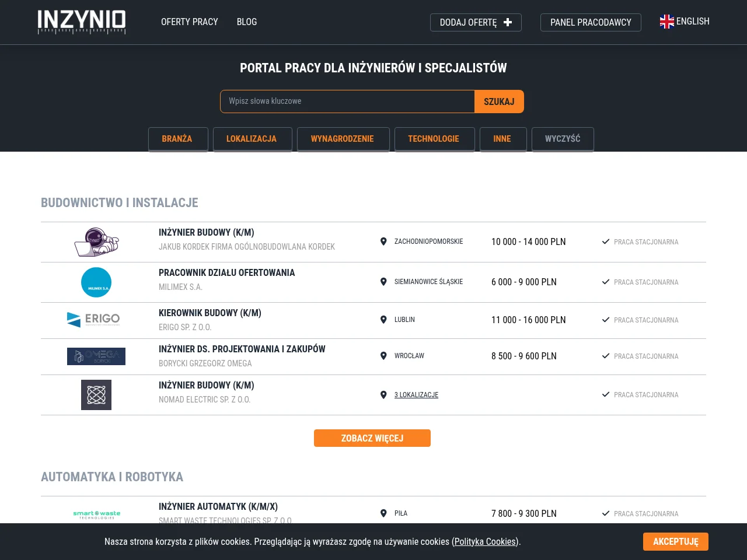The image size is (747, 560).
Task: Open the Inne filter dropdown
Action: [x=502, y=139]
